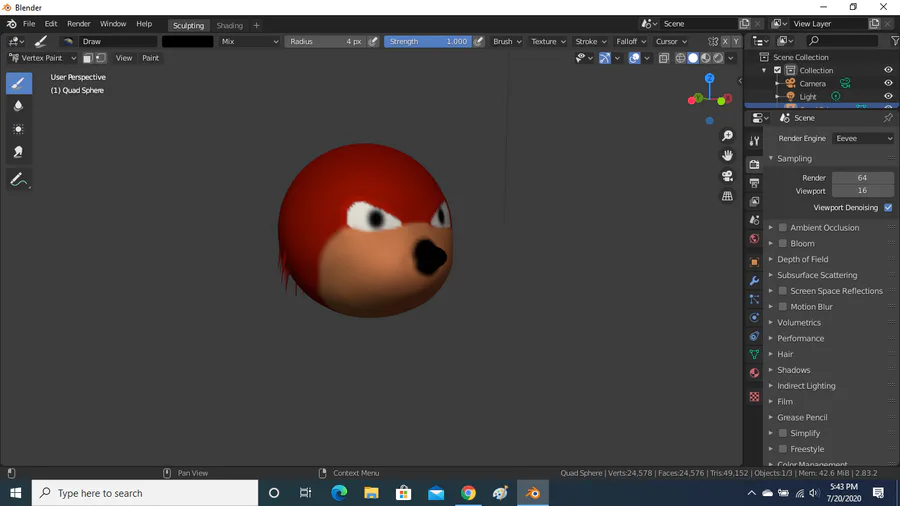The height and width of the screenshot is (506, 900).
Task: Click the pan view hand icon
Action: coord(727,156)
